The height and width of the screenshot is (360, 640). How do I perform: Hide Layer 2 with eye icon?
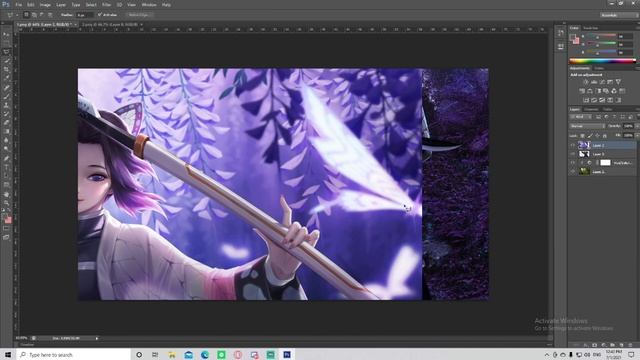pyautogui.click(x=573, y=145)
